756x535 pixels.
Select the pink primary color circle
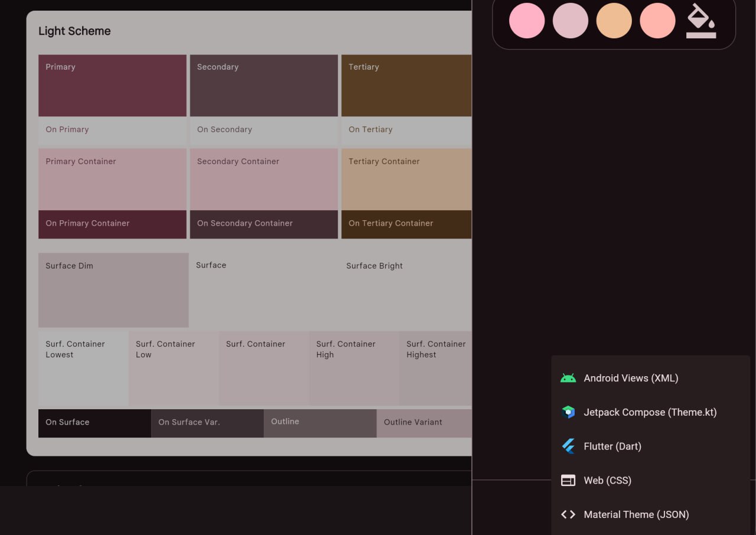527,21
